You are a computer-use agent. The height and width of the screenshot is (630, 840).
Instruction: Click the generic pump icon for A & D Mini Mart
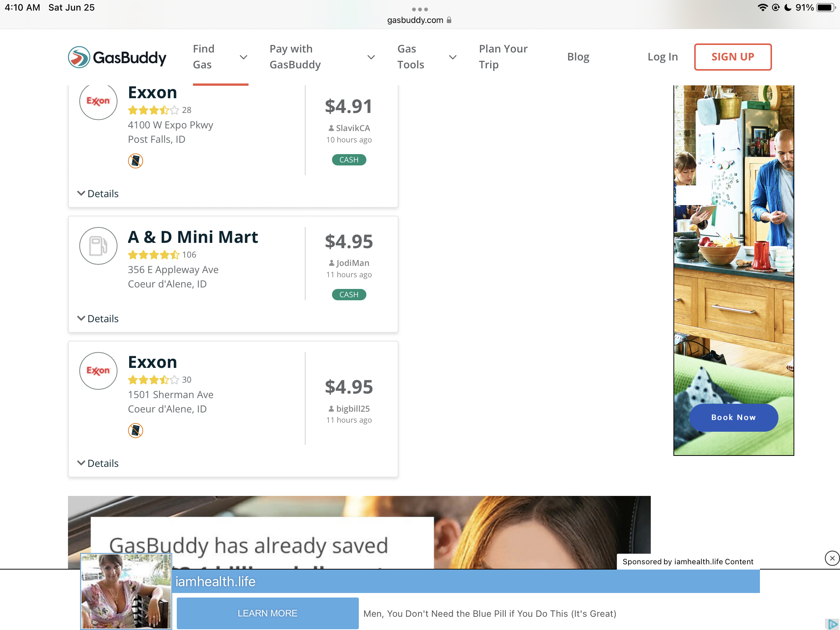pyautogui.click(x=98, y=246)
